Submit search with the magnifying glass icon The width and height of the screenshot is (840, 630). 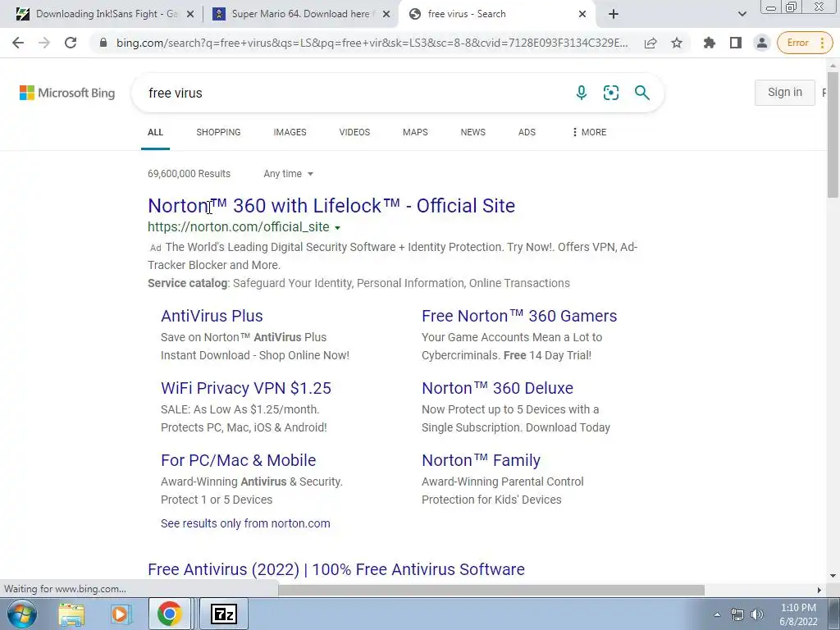pyautogui.click(x=641, y=93)
